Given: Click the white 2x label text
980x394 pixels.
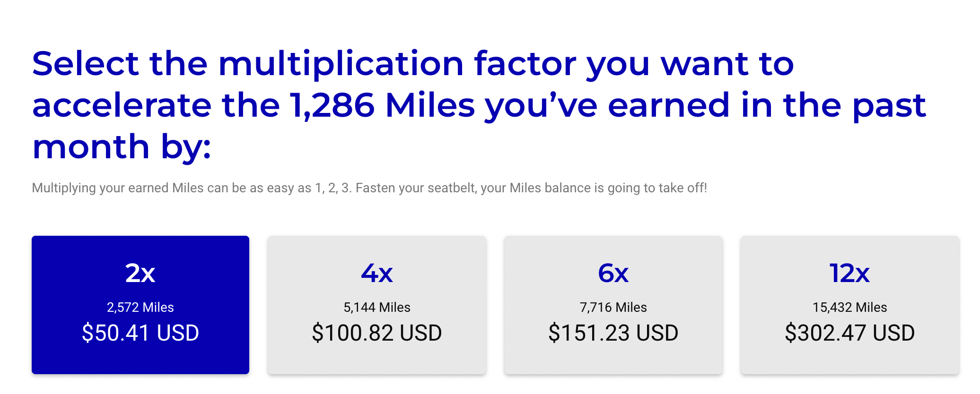Looking at the screenshot, I should click(x=140, y=273).
